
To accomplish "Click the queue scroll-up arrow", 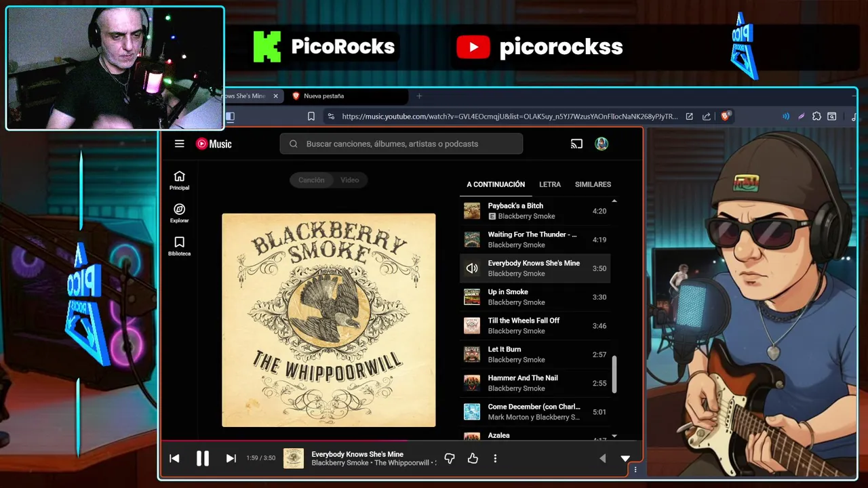I will point(614,201).
